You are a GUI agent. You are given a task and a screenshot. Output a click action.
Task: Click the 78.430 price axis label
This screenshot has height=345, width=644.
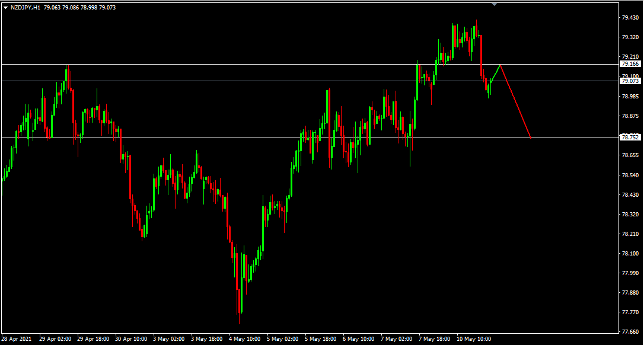pyautogui.click(x=630, y=194)
